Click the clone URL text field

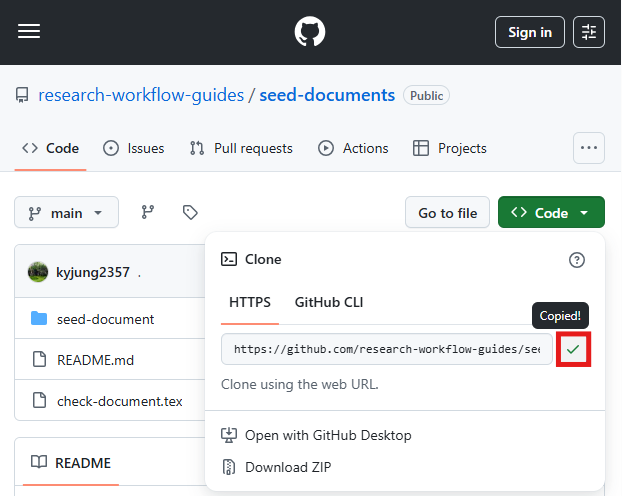[x=387, y=349]
